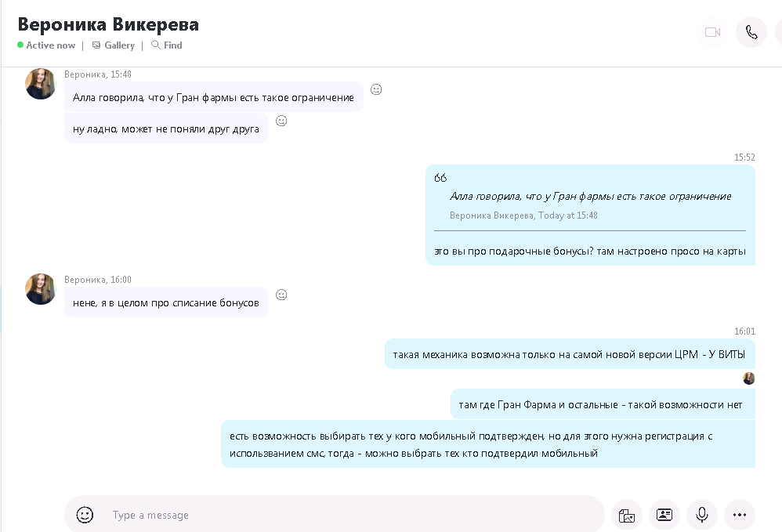Start an audio call
The image size is (782, 532).
pos(751,32)
